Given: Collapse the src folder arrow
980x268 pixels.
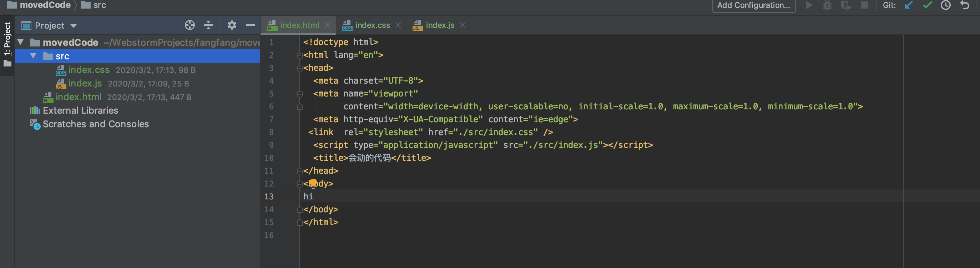Looking at the screenshot, I should tap(34, 56).
